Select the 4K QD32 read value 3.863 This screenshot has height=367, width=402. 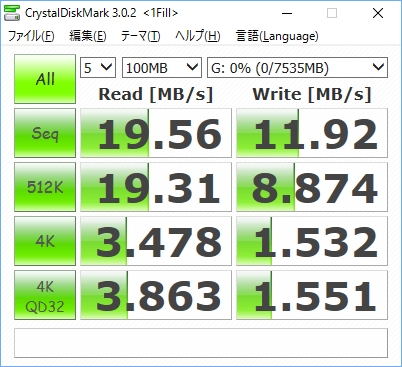[156, 295]
